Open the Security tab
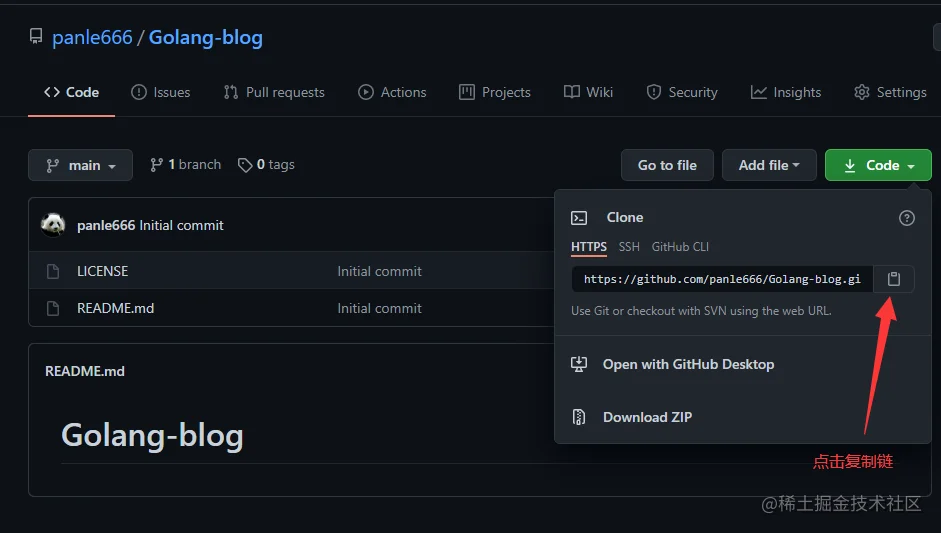Image resolution: width=941 pixels, height=533 pixels. pos(682,92)
